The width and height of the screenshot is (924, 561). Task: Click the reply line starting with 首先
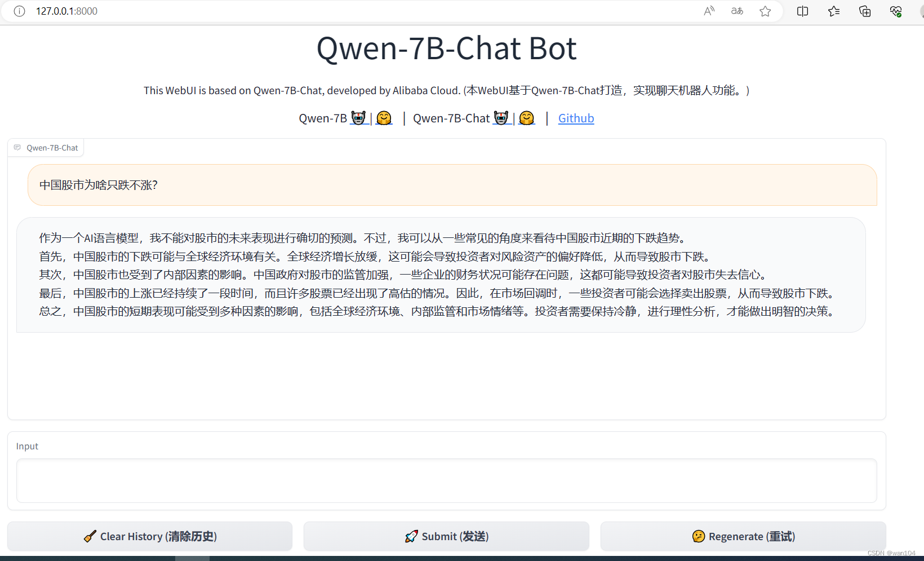(x=377, y=257)
